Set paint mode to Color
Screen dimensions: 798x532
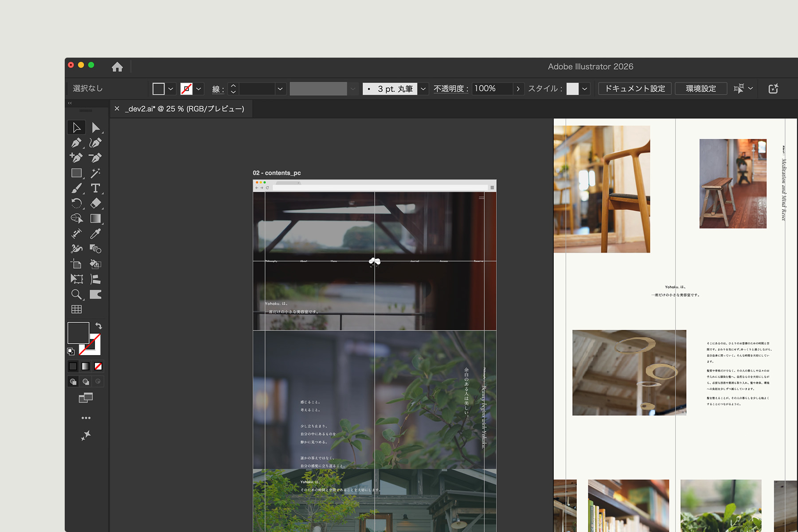pos(73,366)
